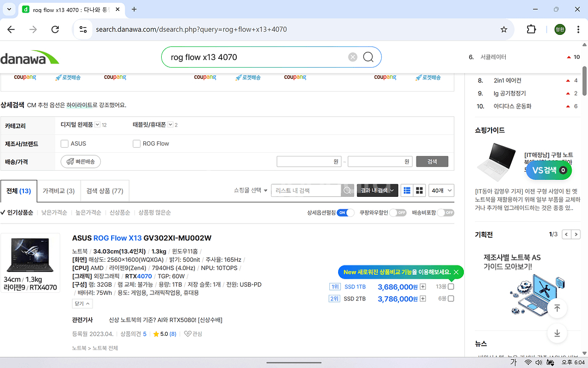This screenshot has height=368, width=588.
Task: Switch the Korean IME indicator 가
Action: [x=513, y=363]
